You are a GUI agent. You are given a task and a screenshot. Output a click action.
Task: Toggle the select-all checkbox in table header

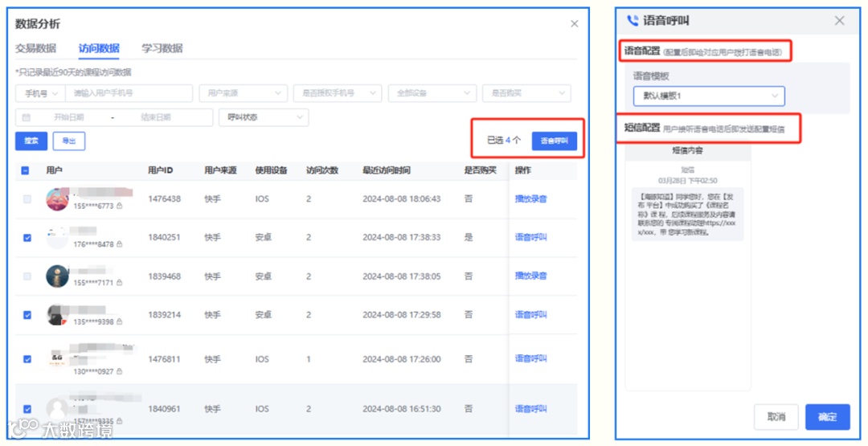coord(26,170)
